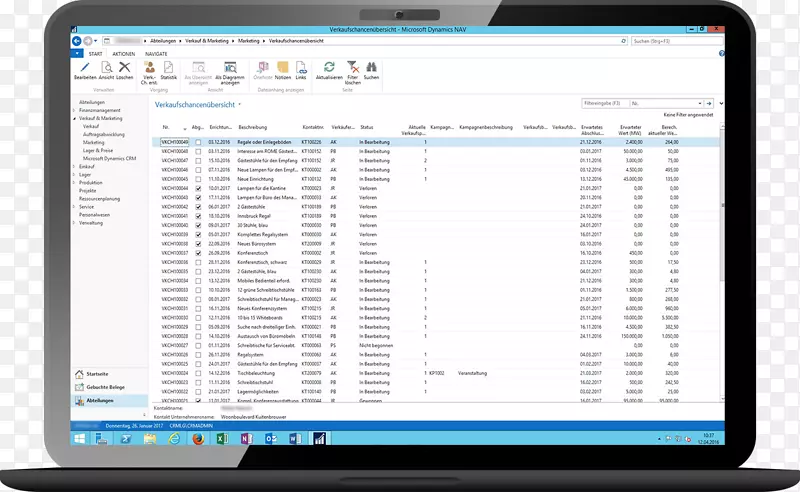Open the Notizen sticky note icon
The height and width of the screenshot is (492, 800).
coord(283,67)
